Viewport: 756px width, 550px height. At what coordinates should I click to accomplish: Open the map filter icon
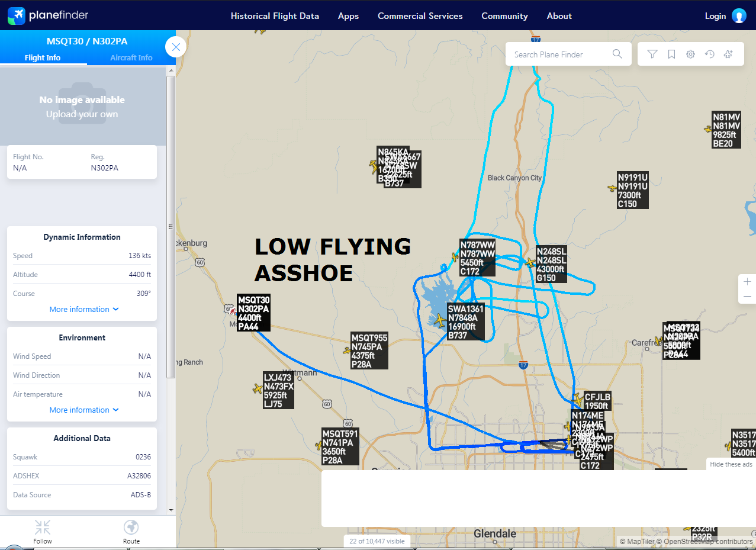point(652,54)
